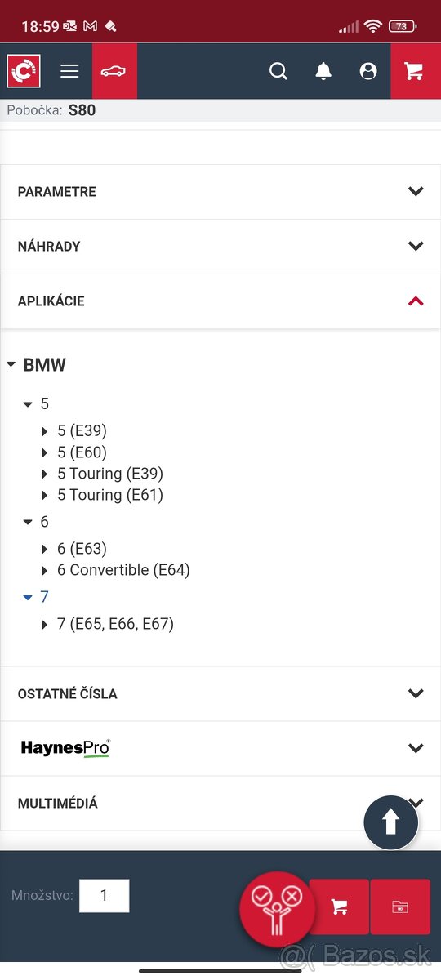Expand OSTATNÉ ČÍSLA section
This screenshot has height=980, width=441.
220,694
